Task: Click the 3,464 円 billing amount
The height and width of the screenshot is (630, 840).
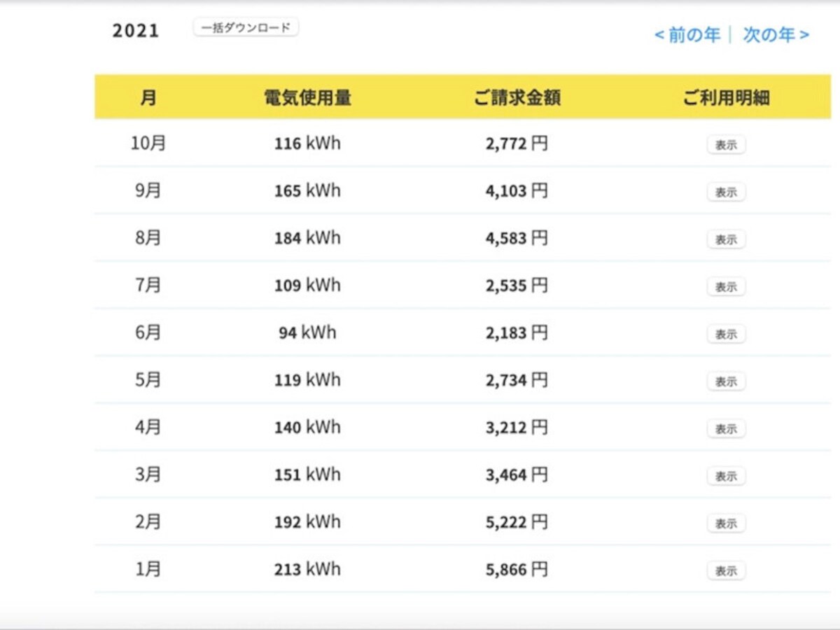Action: 517,475
